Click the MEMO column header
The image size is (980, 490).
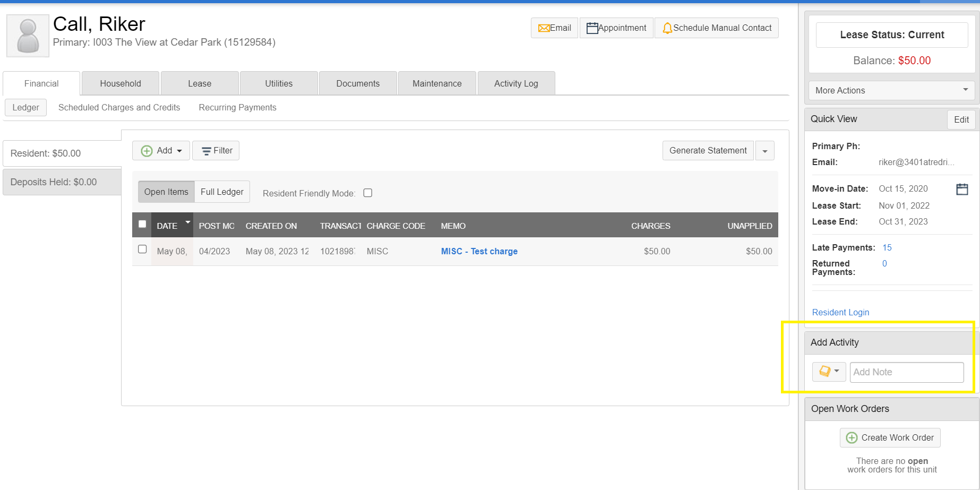point(453,226)
